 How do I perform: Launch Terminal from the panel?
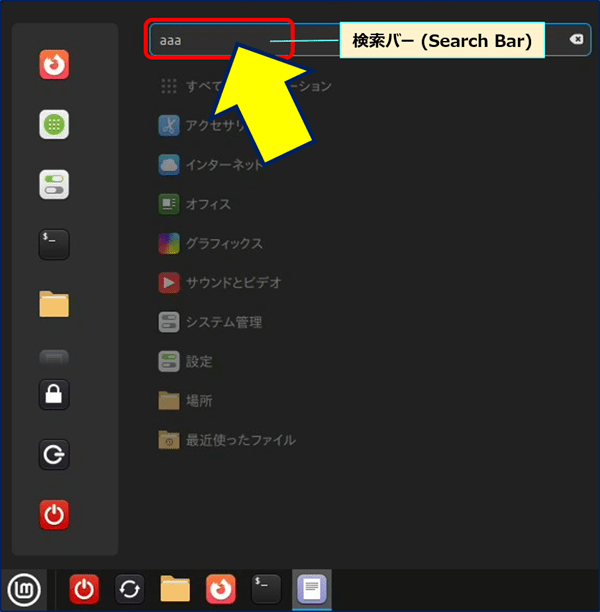coord(266,589)
